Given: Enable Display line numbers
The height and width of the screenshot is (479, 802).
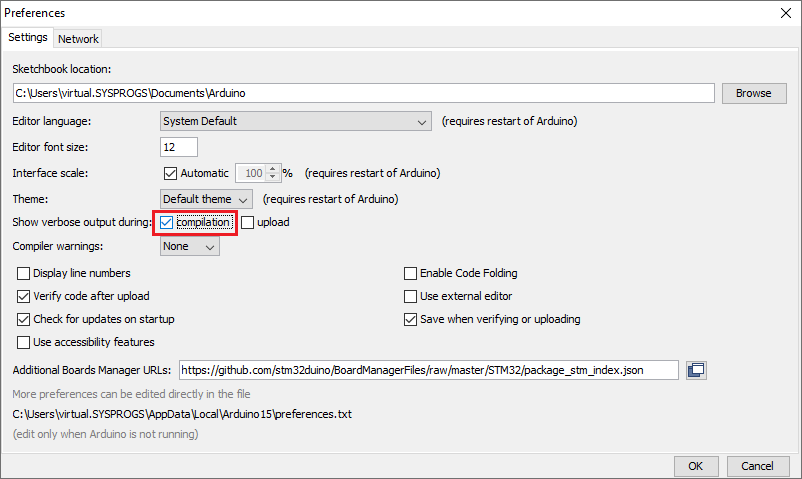Looking at the screenshot, I should pyautogui.click(x=24, y=273).
